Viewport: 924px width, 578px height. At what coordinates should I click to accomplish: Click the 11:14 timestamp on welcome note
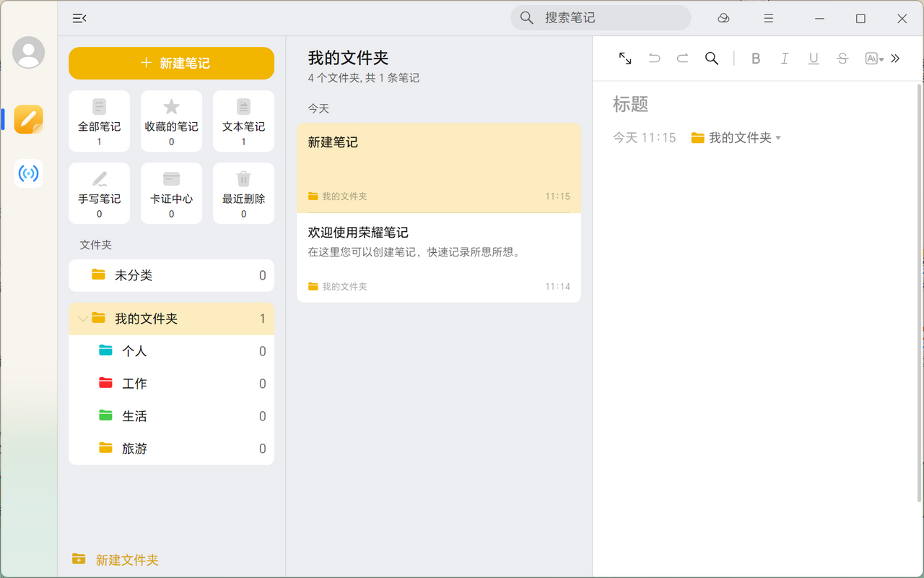coord(558,287)
